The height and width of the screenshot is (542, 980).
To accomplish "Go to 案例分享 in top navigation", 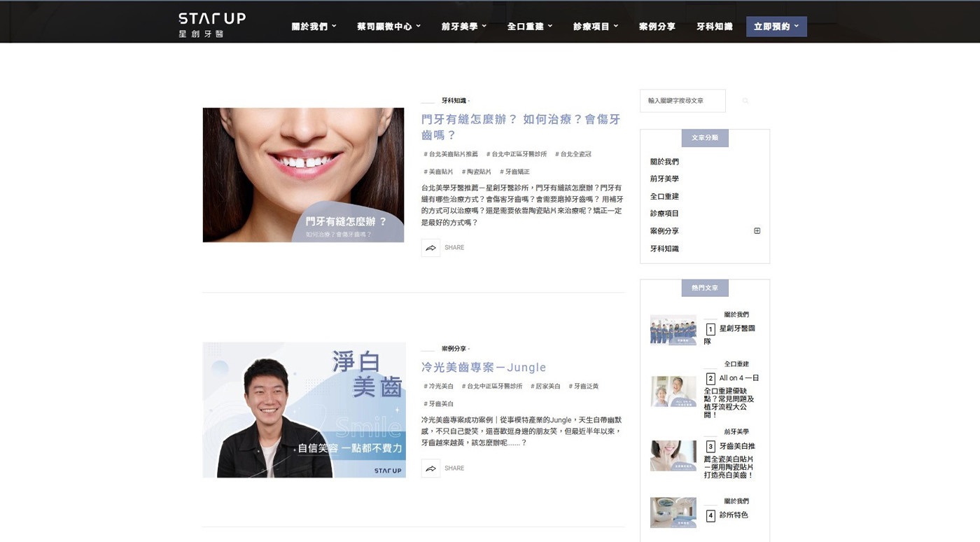I will click(657, 27).
